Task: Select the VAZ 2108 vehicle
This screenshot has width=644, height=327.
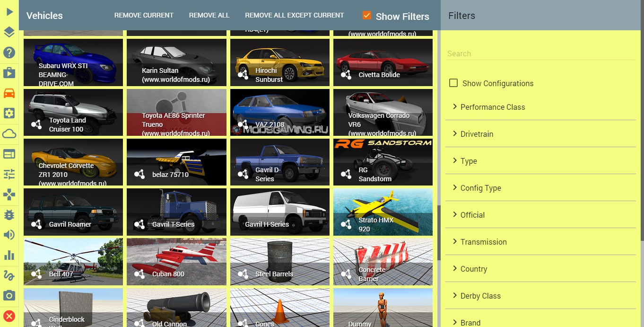Action: [x=280, y=112]
